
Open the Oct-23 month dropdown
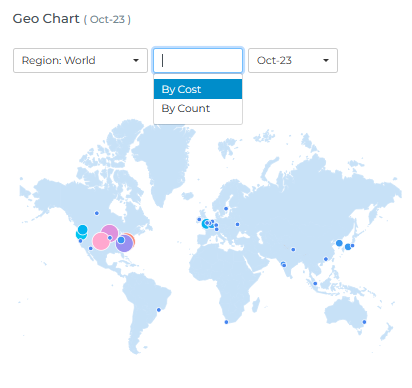[293, 60]
